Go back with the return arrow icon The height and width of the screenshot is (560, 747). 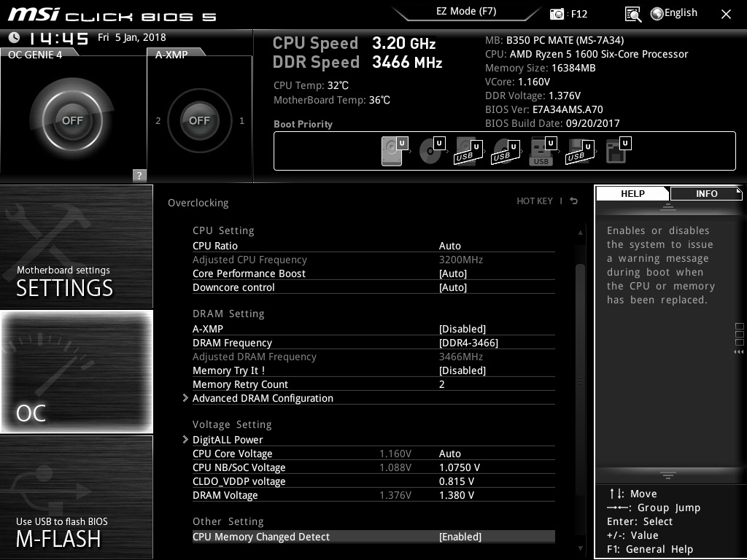pyautogui.click(x=574, y=201)
